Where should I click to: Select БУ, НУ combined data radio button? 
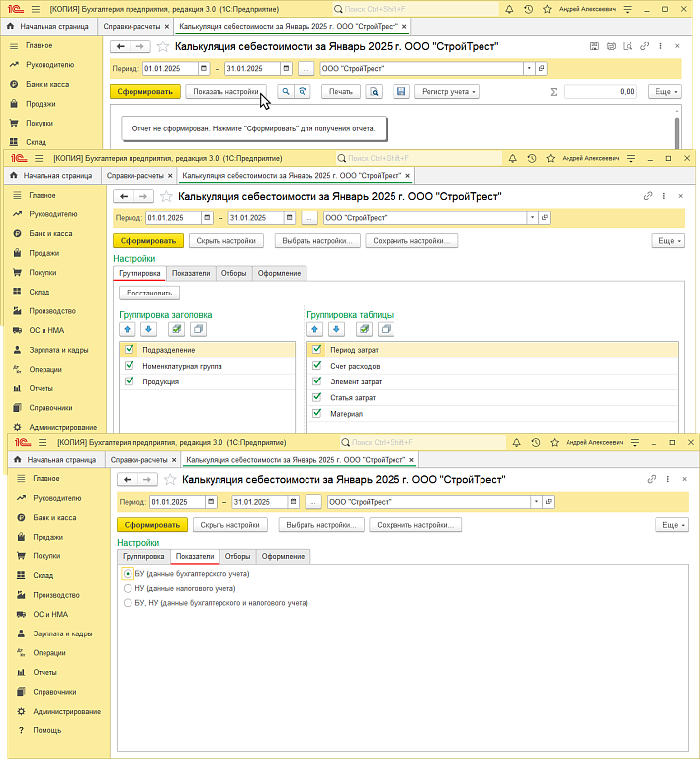tap(128, 603)
